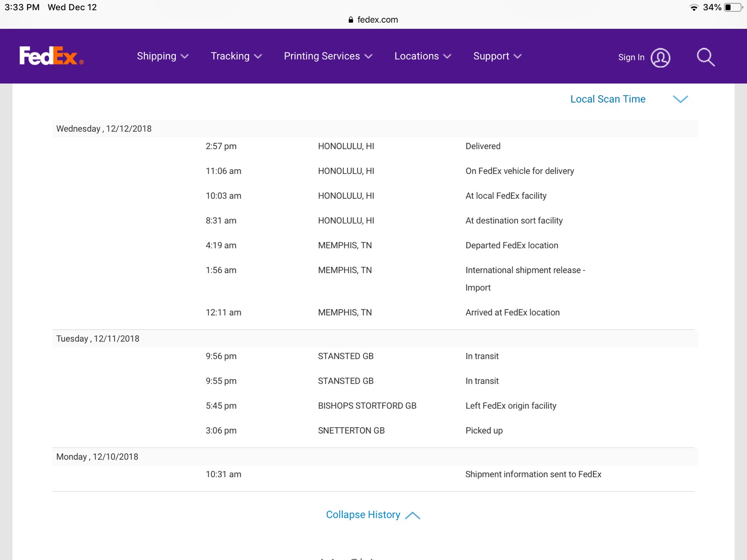Open the Support menu
The height and width of the screenshot is (560, 747).
(497, 56)
